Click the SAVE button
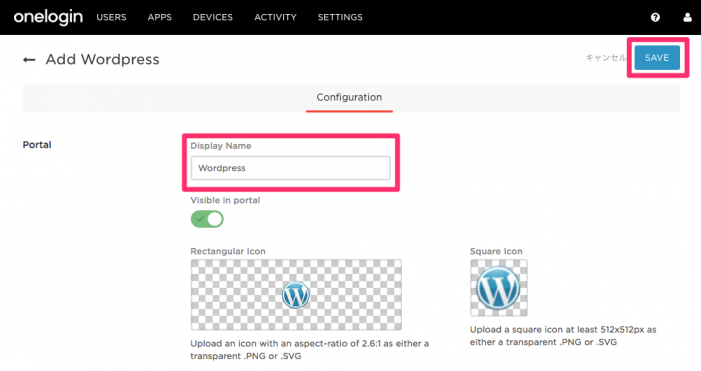Viewport: 701px width, 371px height. (x=657, y=58)
